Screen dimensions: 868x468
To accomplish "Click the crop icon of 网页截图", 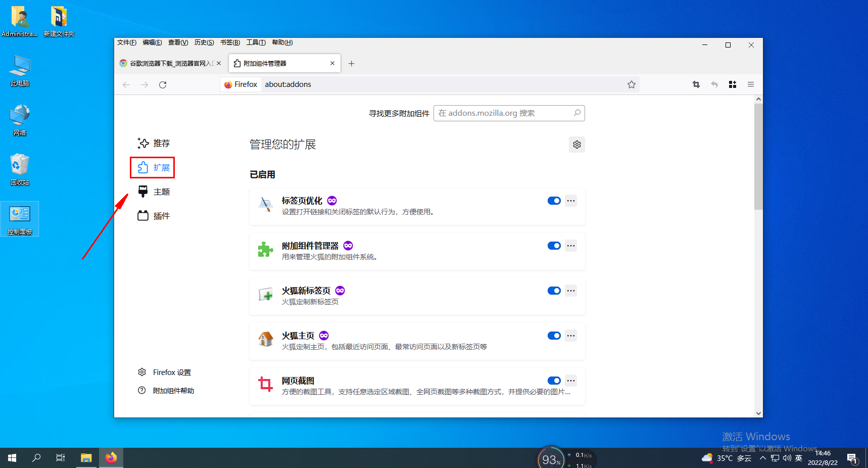I will 266,384.
